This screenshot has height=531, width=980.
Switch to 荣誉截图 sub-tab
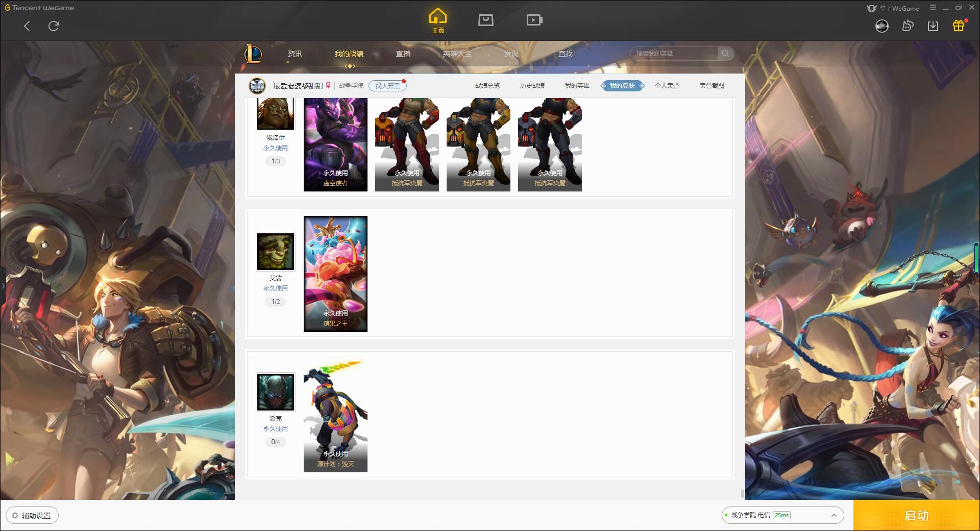click(x=712, y=86)
